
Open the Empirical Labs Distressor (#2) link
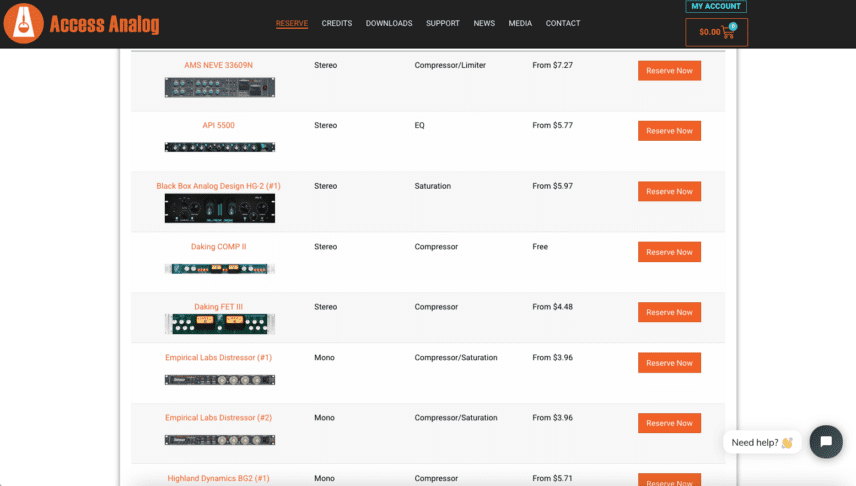point(218,417)
